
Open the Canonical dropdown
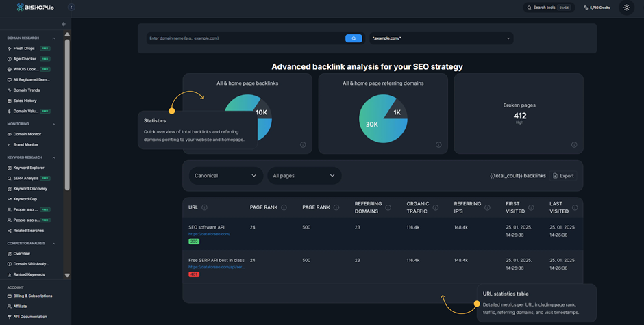point(225,176)
